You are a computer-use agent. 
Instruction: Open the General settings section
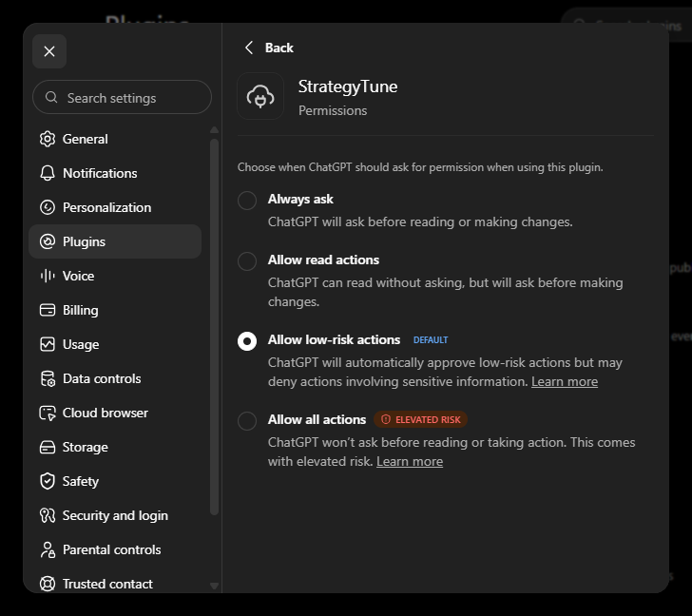click(x=115, y=139)
